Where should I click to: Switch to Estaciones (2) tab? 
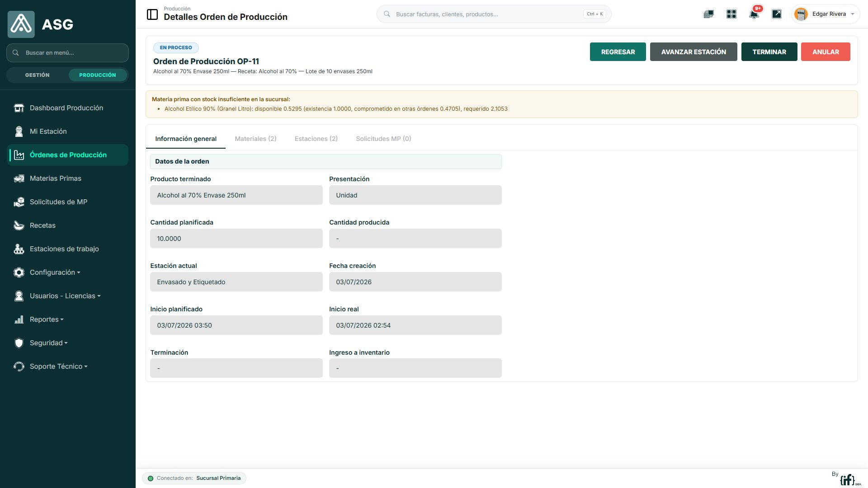pos(316,139)
